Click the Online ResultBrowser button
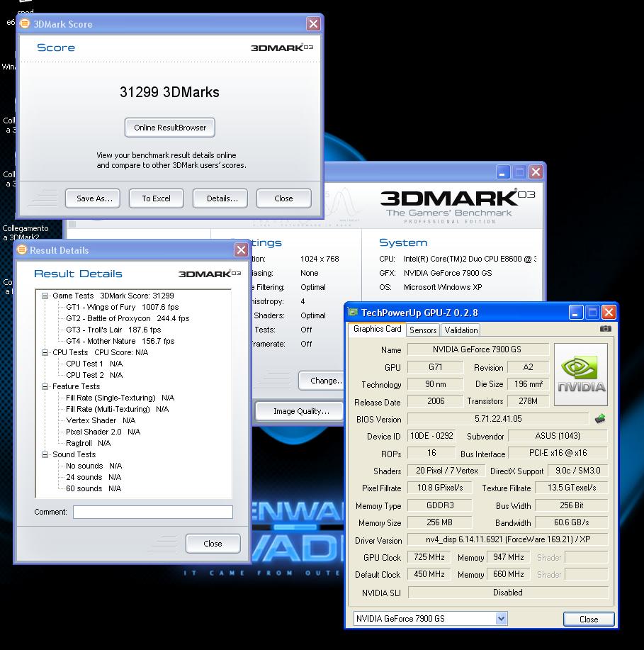The image size is (644, 650). pos(170,128)
